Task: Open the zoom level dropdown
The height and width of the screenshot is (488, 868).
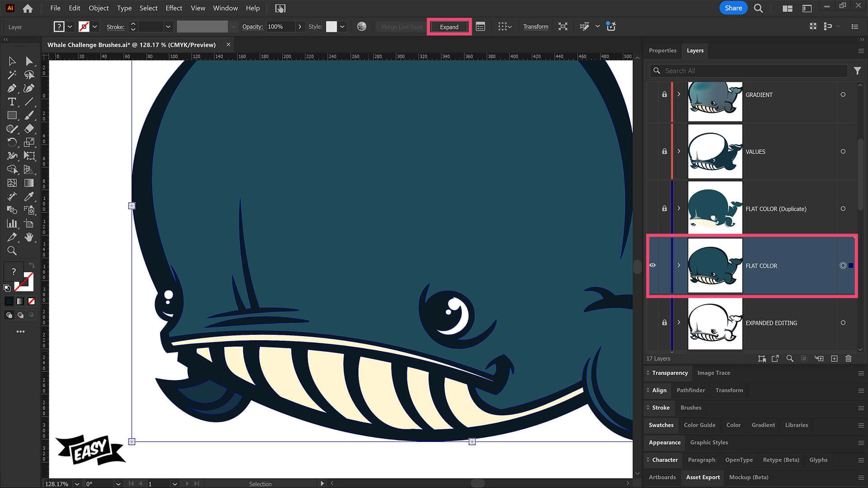Action: click(77, 483)
